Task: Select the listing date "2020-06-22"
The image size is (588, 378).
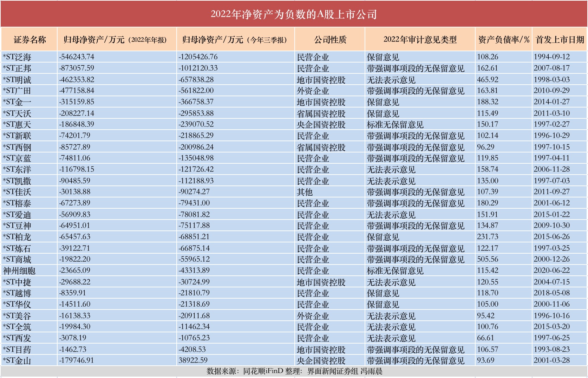Action: (552, 271)
